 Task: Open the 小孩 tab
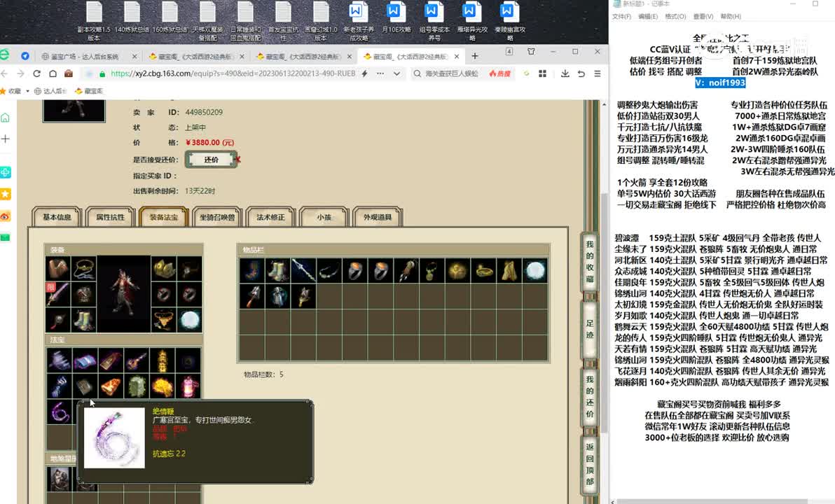[x=324, y=217]
